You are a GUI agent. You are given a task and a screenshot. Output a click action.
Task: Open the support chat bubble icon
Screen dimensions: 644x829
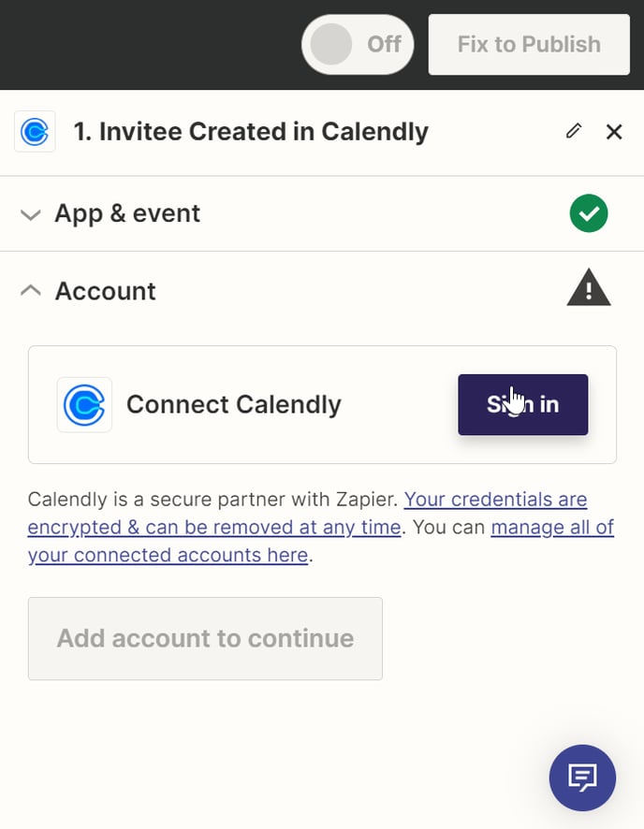tap(582, 778)
